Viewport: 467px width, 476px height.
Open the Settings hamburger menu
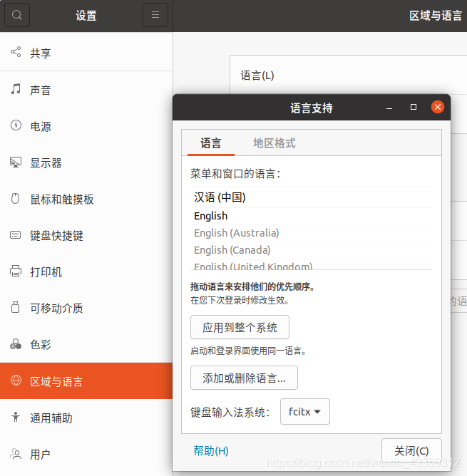[155, 15]
